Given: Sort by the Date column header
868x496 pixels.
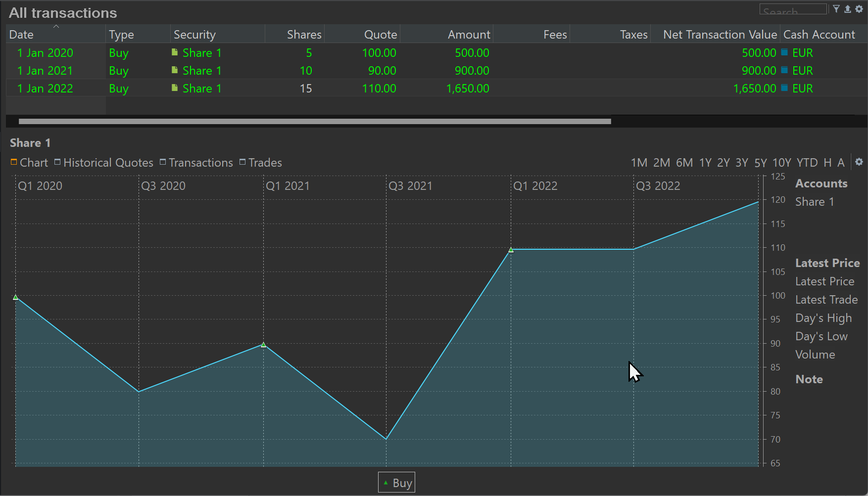Looking at the screenshot, I should point(56,34).
